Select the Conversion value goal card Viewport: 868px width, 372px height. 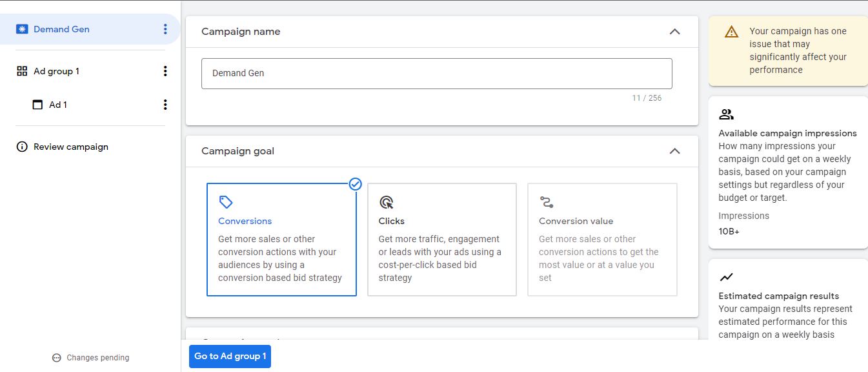[602, 240]
